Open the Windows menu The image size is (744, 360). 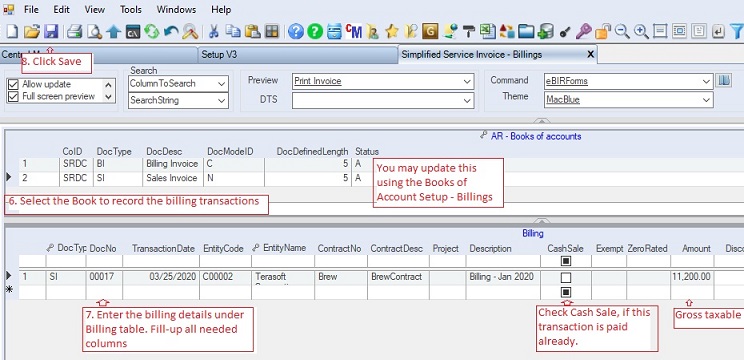coord(176,9)
